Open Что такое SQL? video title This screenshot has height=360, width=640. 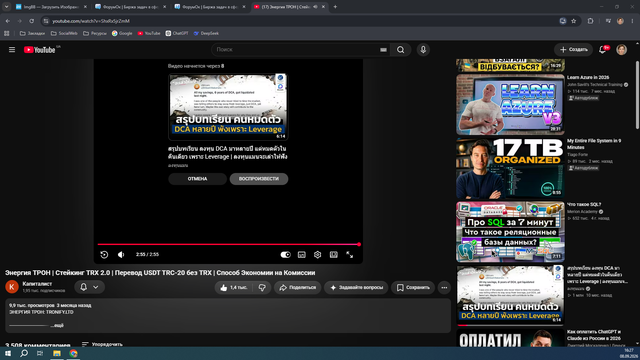[584, 204]
